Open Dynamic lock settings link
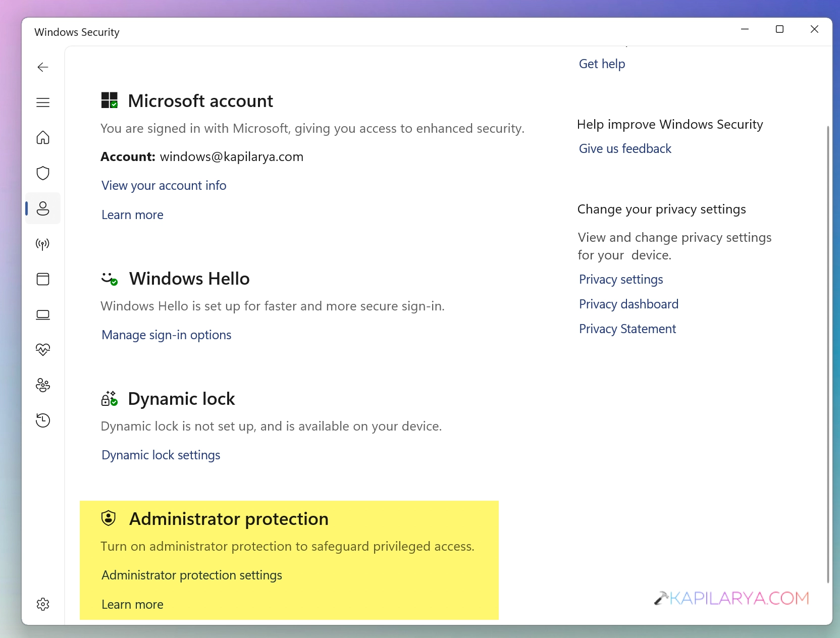 [x=161, y=455]
